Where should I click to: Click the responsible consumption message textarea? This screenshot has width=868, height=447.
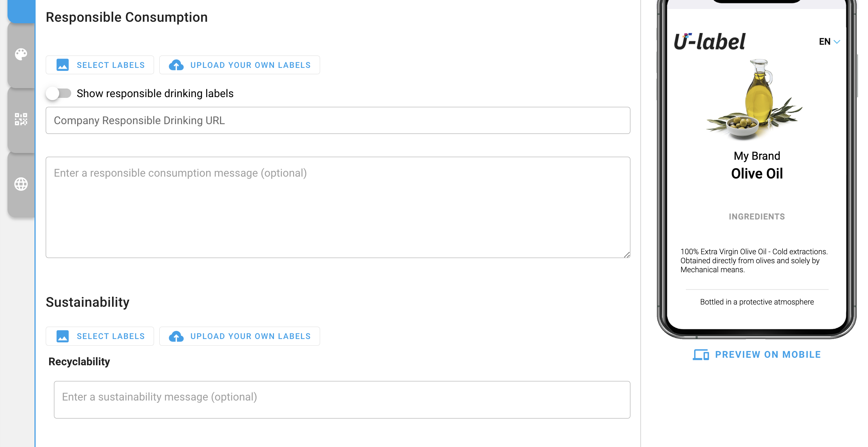(338, 207)
